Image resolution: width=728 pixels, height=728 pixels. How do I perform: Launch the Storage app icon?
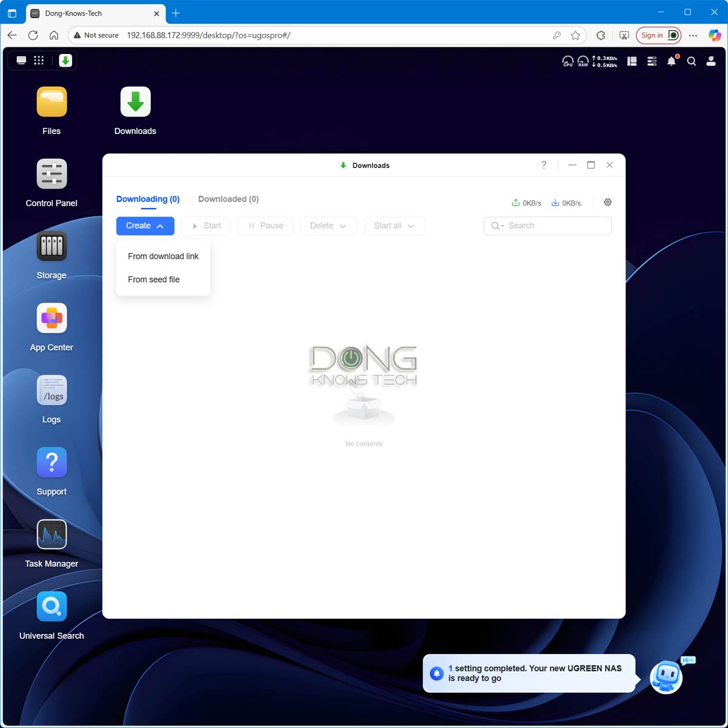pos(52,246)
